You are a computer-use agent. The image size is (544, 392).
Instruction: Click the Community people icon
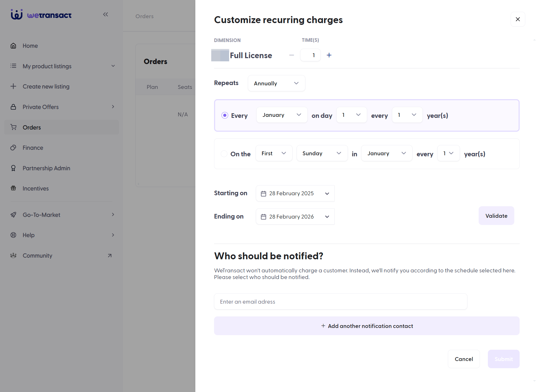pyautogui.click(x=13, y=255)
